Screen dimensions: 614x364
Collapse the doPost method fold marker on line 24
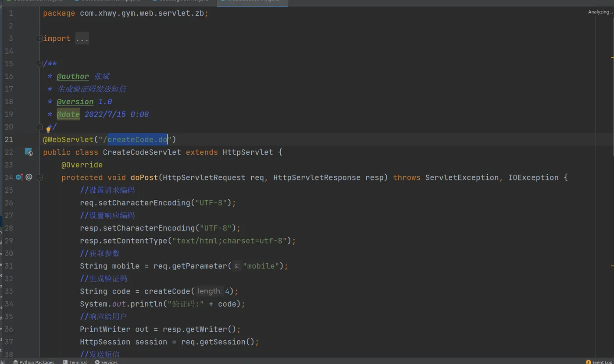[x=39, y=177]
